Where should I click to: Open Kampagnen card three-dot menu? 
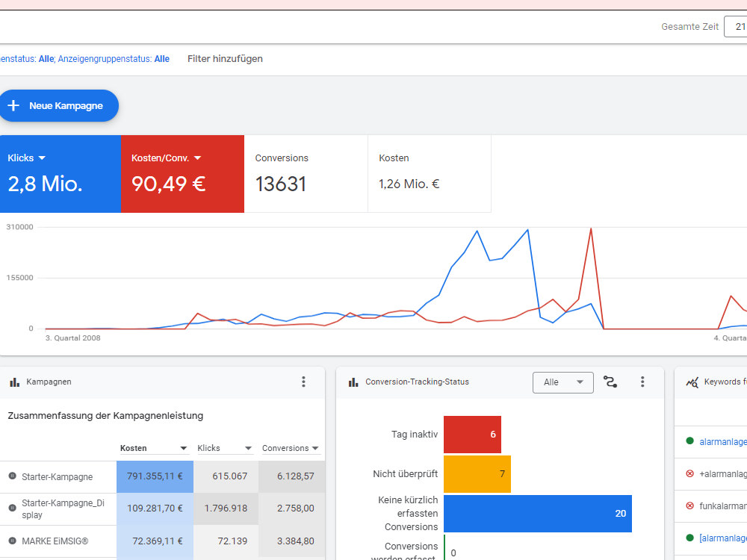click(x=303, y=382)
